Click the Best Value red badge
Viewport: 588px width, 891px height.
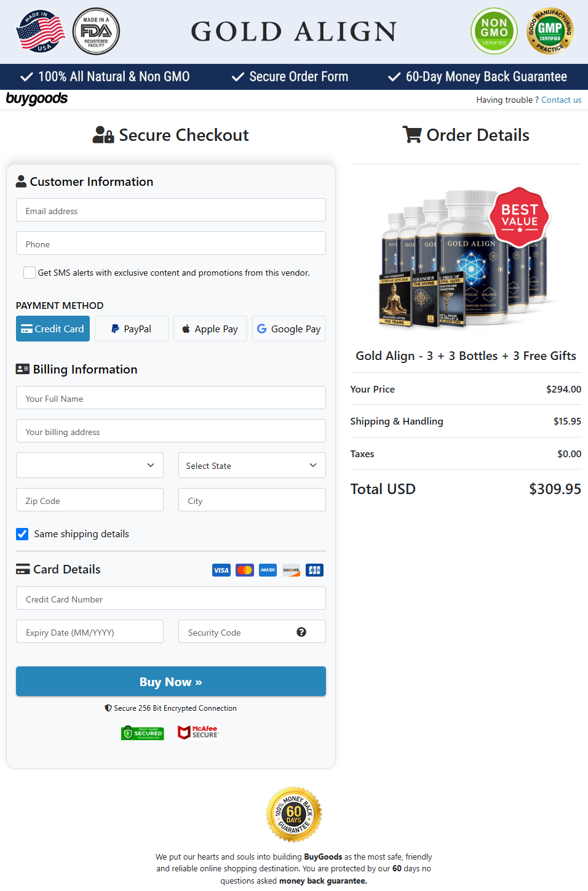point(519,217)
